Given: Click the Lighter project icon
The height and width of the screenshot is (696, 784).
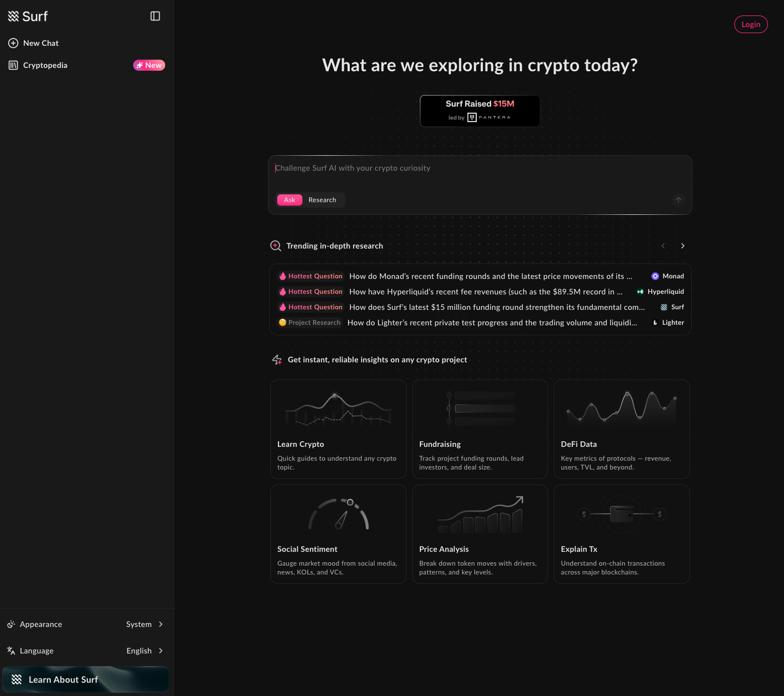Looking at the screenshot, I should point(655,323).
